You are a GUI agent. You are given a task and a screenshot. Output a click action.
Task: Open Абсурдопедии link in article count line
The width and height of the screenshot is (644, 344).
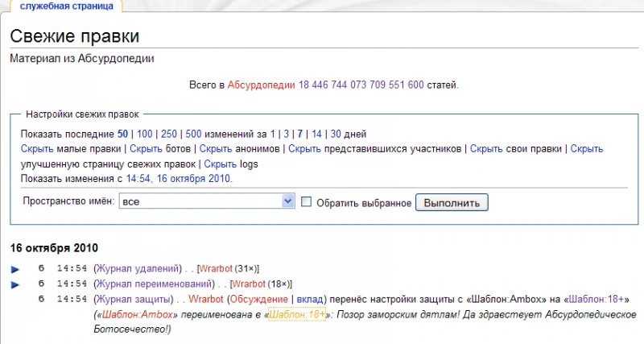pyautogui.click(x=261, y=85)
